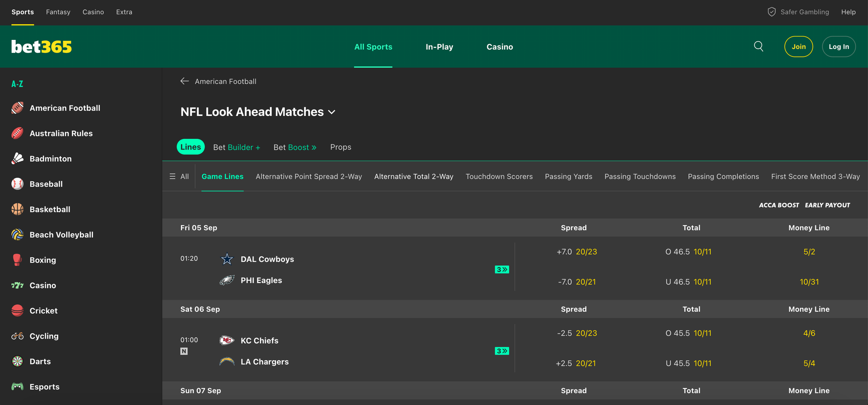The height and width of the screenshot is (405, 868).
Task: Open the Bet Boost tab
Action: 295,147
